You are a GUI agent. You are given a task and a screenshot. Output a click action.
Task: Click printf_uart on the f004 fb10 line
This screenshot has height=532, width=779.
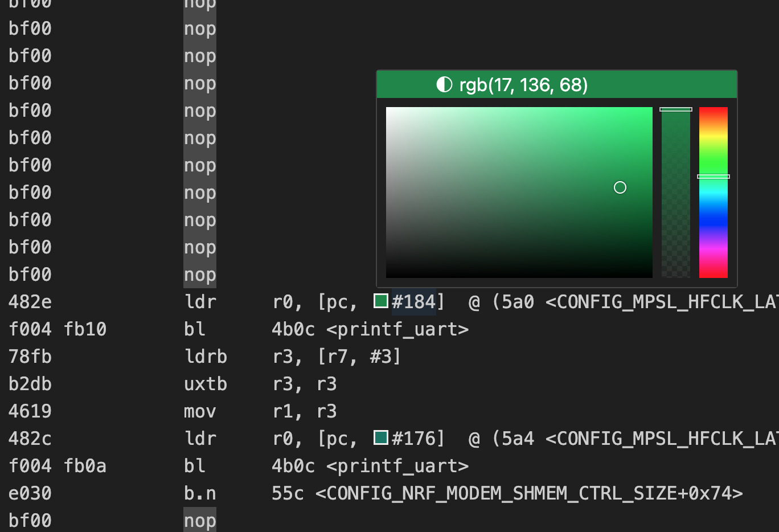pyautogui.click(x=397, y=329)
